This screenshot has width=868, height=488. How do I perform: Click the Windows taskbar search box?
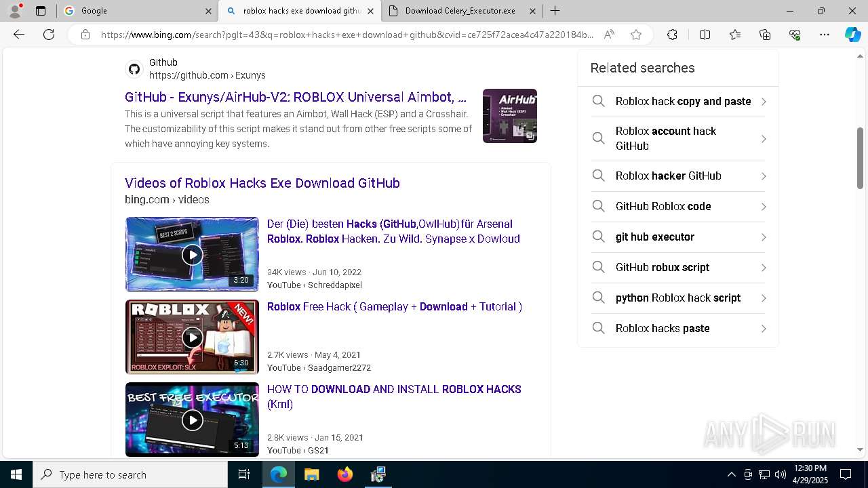(x=130, y=474)
